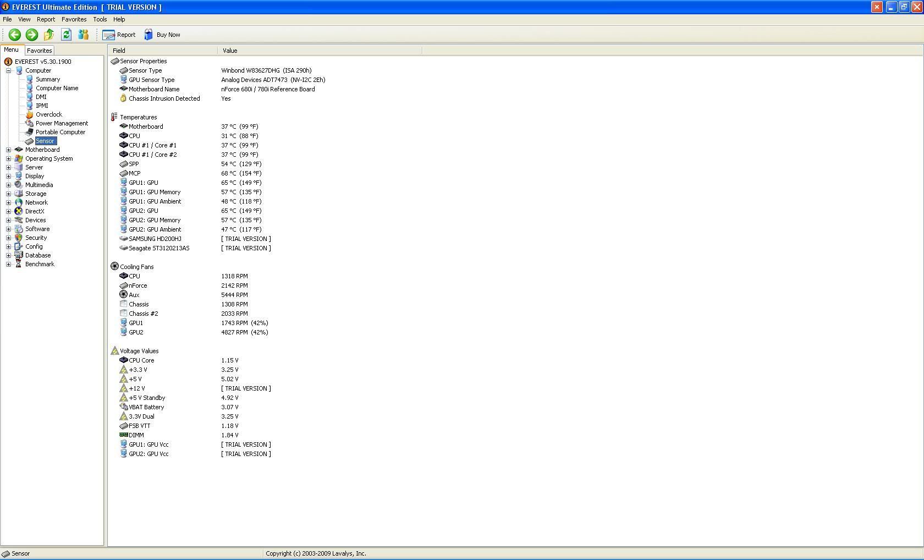Select the EVEREST v5.30.1900 root node
The height and width of the screenshot is (560, 924).
[43, 62]
